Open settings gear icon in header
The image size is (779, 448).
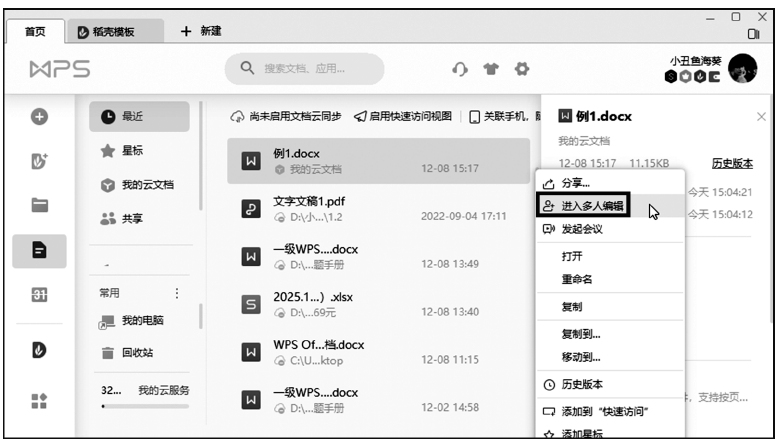coord(521,69)
